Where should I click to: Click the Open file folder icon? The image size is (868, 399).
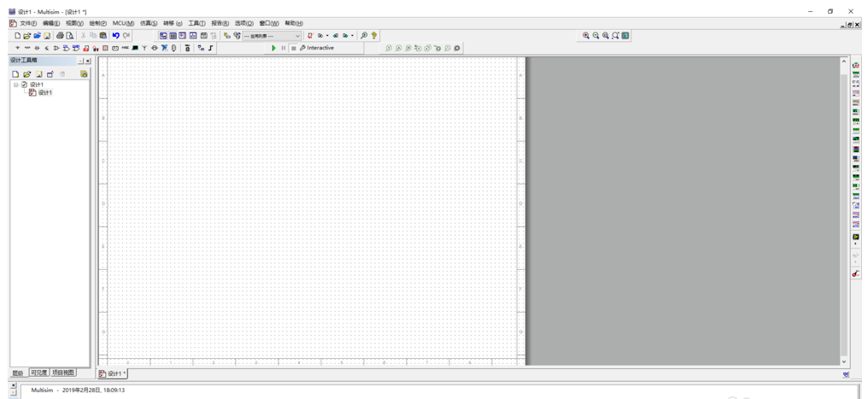tap(27, 36)
